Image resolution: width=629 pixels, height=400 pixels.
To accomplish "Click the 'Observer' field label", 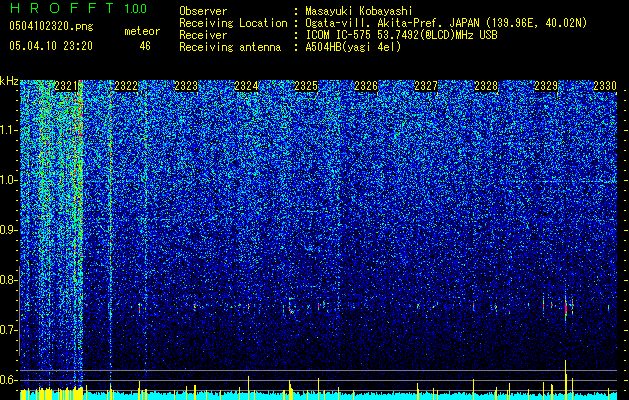I will click(x=203, y=12).
